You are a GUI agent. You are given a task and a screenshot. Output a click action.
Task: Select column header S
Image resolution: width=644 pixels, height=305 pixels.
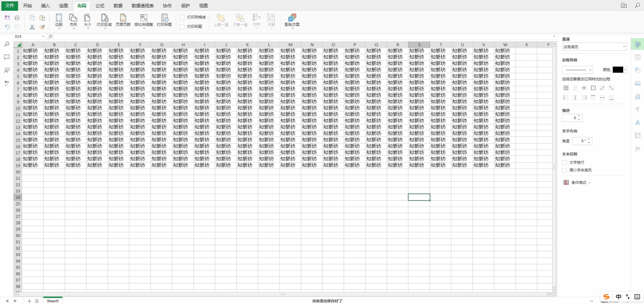419,44
